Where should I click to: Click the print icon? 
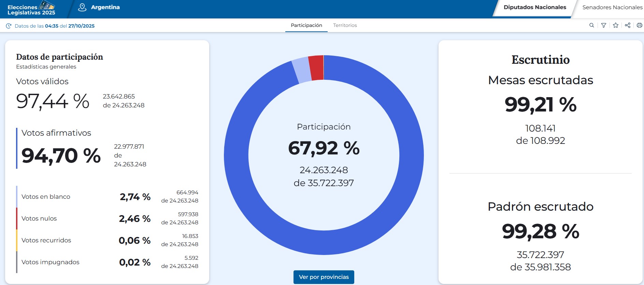[x=639, y=25]
